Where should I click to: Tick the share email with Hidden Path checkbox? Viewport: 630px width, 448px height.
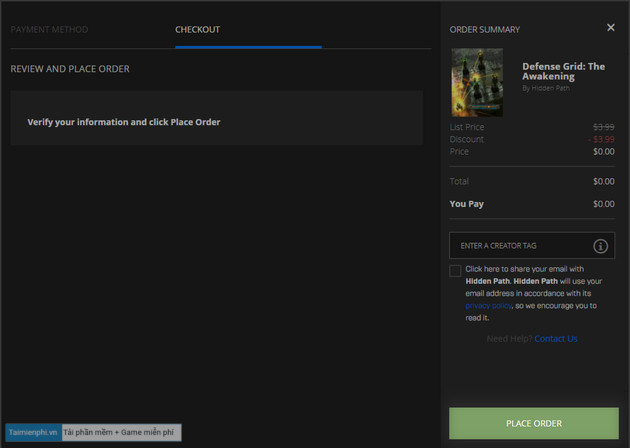pyautogui.click(x=455, y=270)
